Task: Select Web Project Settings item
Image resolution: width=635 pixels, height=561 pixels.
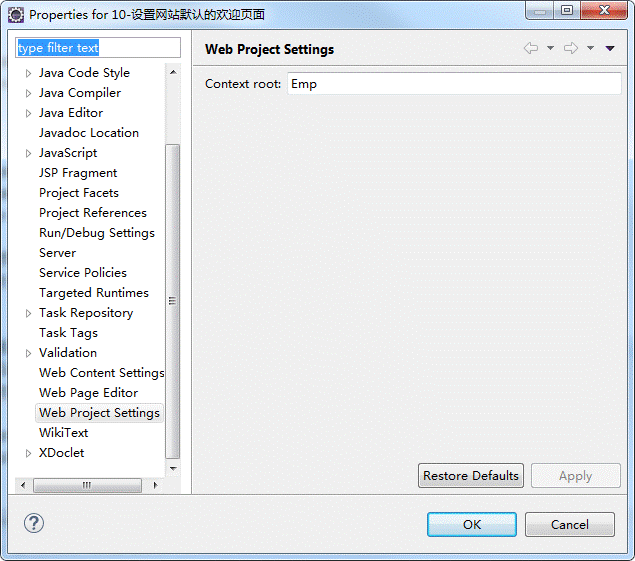Action: tap(99, 413)
